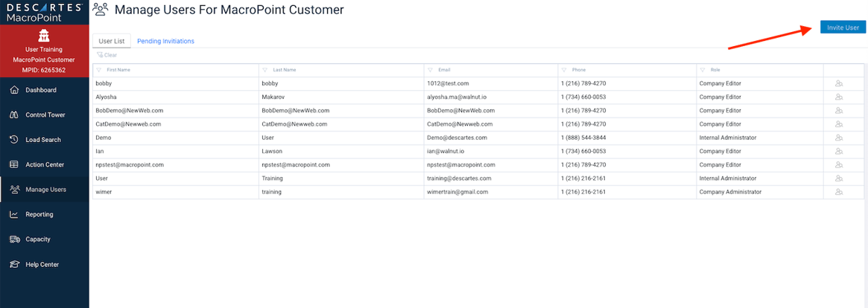
Task: Go to Control Tower in sidebar
Action: 44,115
